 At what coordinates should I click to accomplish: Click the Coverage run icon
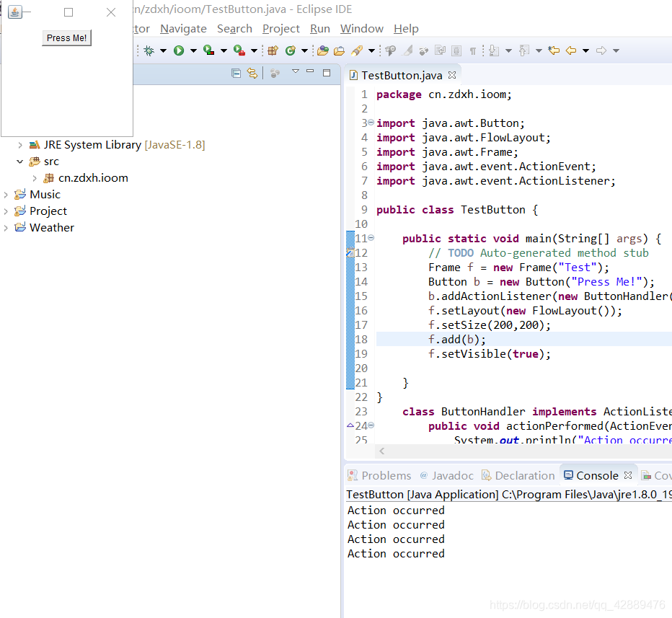[x=208, y=50]
